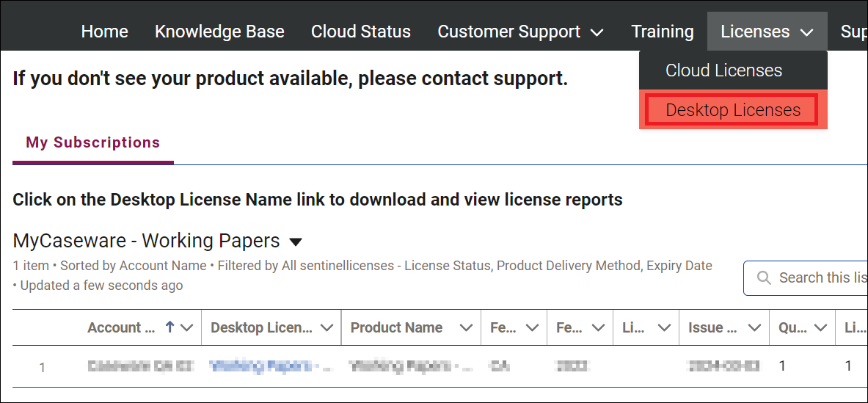Collapse the Licenses dropdown menu
Image resolution: width=868 pixels, height=403 pixels.
point(767,32)
